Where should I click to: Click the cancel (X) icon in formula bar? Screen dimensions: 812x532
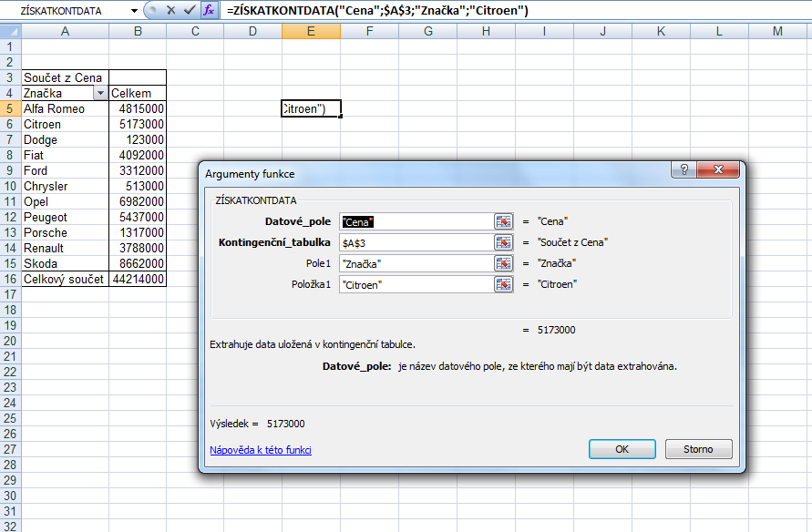(171, 10)
